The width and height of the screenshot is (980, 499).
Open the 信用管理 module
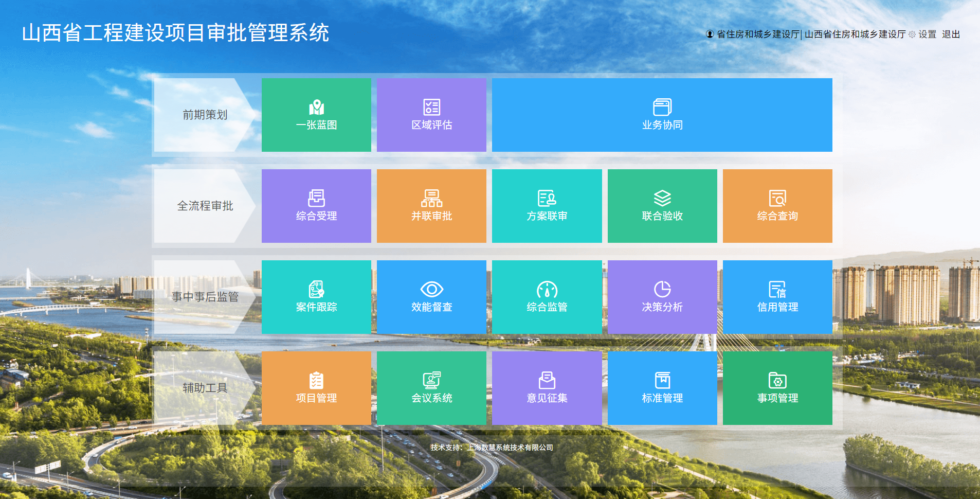[x=777, y=297]
